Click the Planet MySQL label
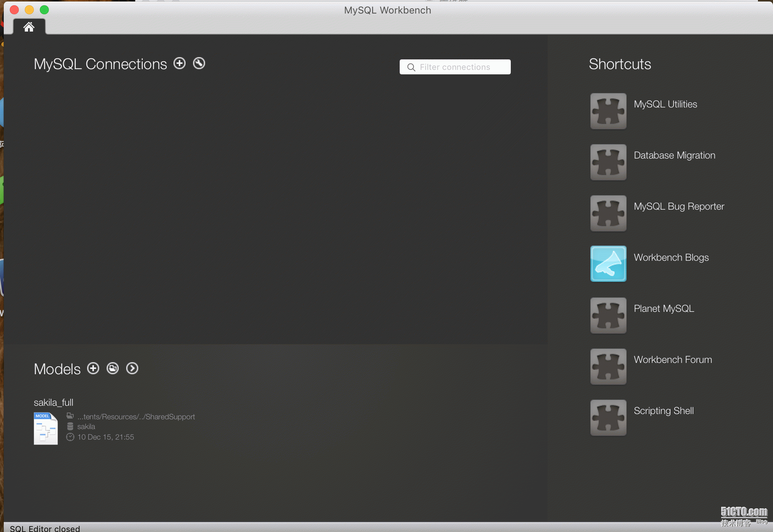Screen dimensions: 773x532 [x=664, y=308]
